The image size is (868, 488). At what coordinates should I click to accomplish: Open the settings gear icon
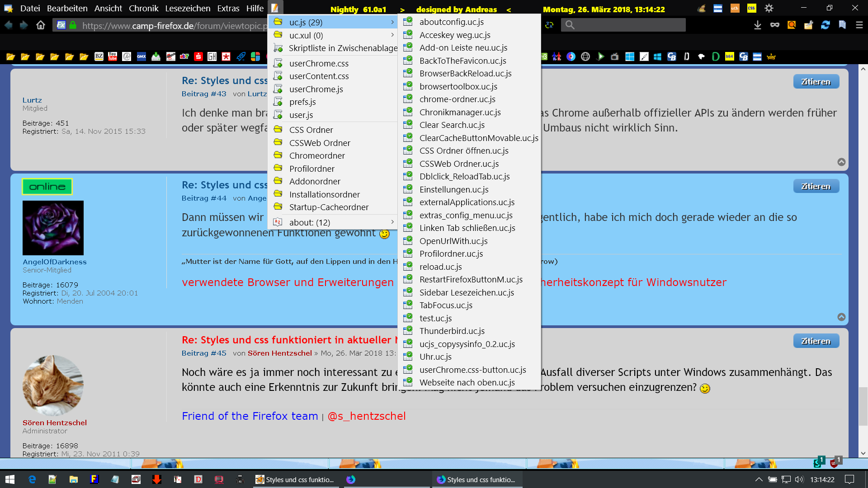[769, 8]
